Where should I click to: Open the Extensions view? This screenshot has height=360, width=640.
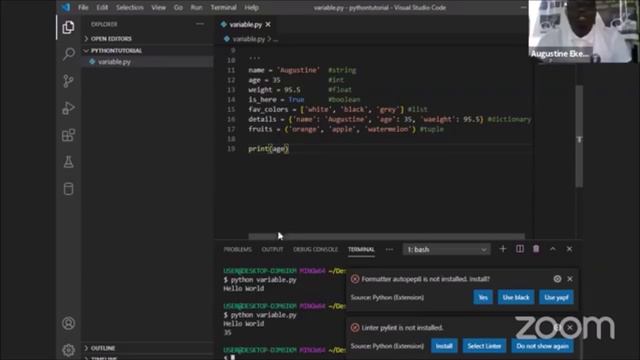68,135
